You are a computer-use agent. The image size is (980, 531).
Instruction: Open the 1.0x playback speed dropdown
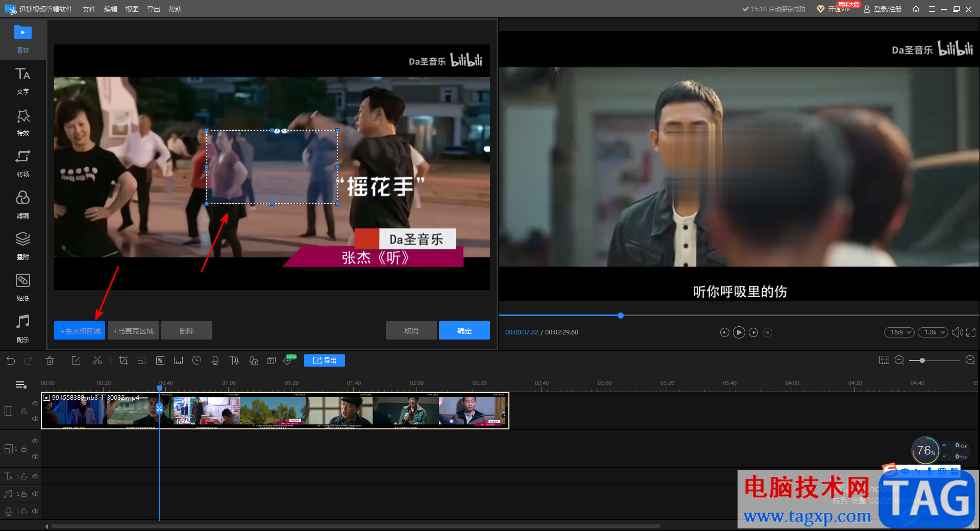coord(933,332)
